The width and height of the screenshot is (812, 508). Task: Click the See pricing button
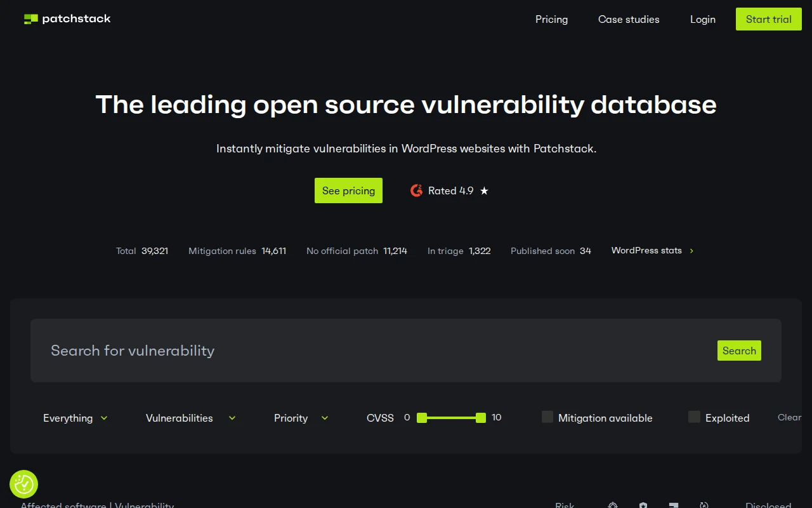coord(348,190)
